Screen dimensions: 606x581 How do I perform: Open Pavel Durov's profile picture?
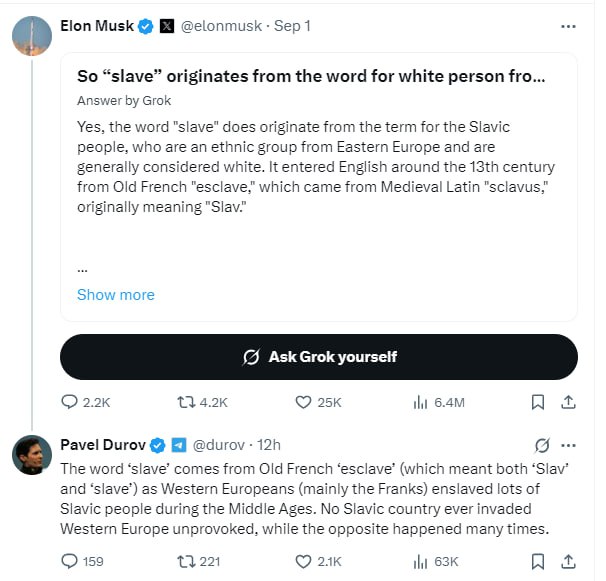(32, 455)
